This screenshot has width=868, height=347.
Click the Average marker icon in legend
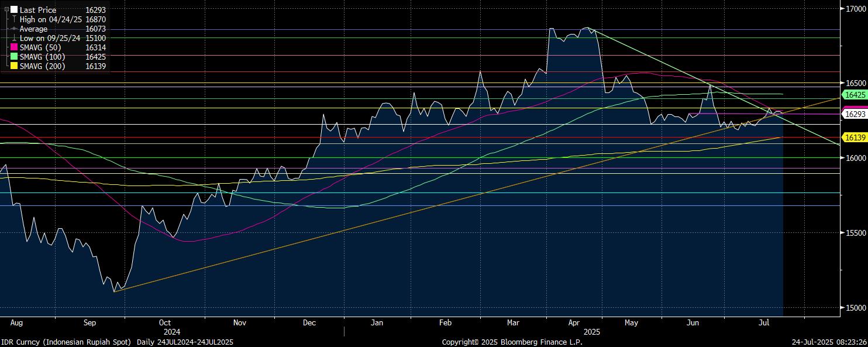tap(14, 29)
